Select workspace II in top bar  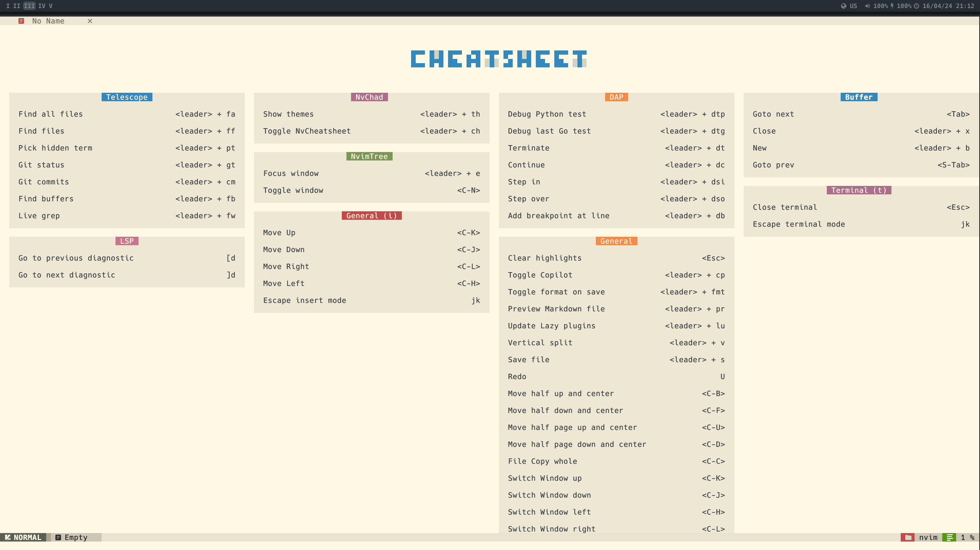[x=17, y=6]
